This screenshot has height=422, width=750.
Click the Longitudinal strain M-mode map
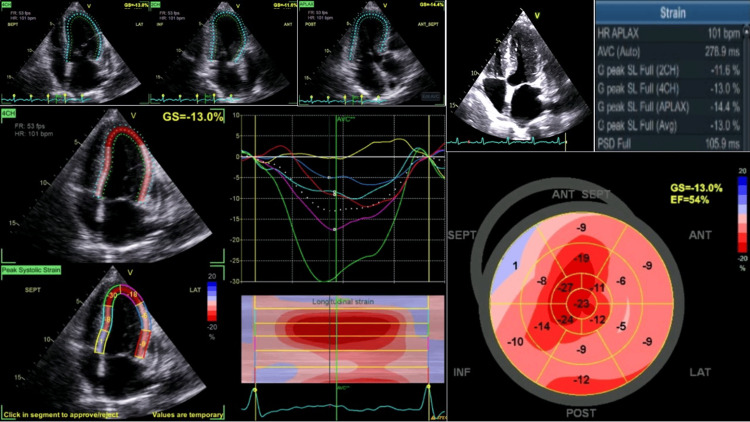(x=342, y=339)
